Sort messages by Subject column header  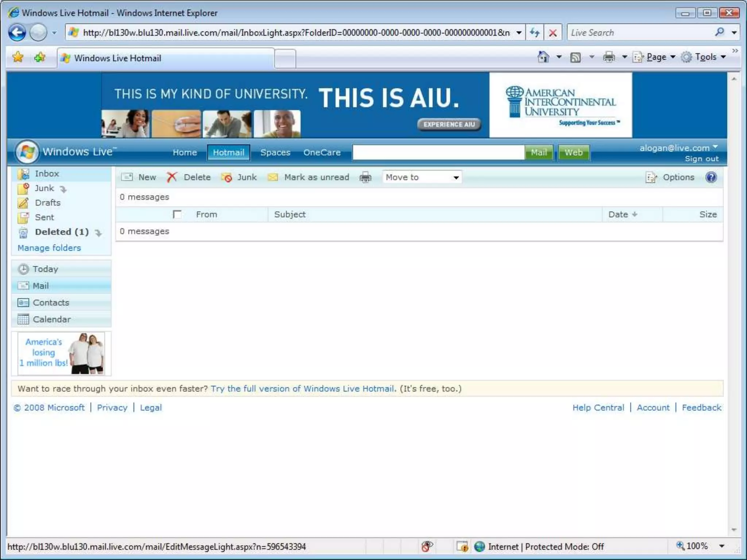(x=290, y=214)
